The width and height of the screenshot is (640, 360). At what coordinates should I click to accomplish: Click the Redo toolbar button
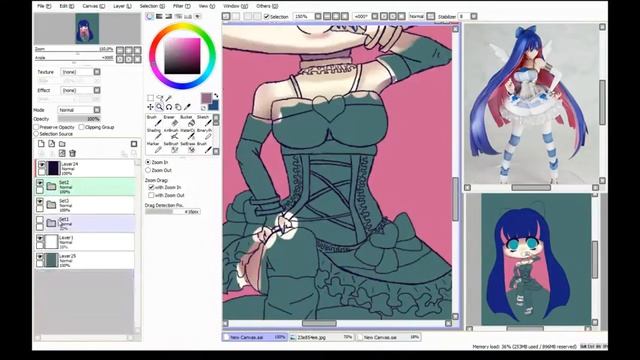point(236,16)
